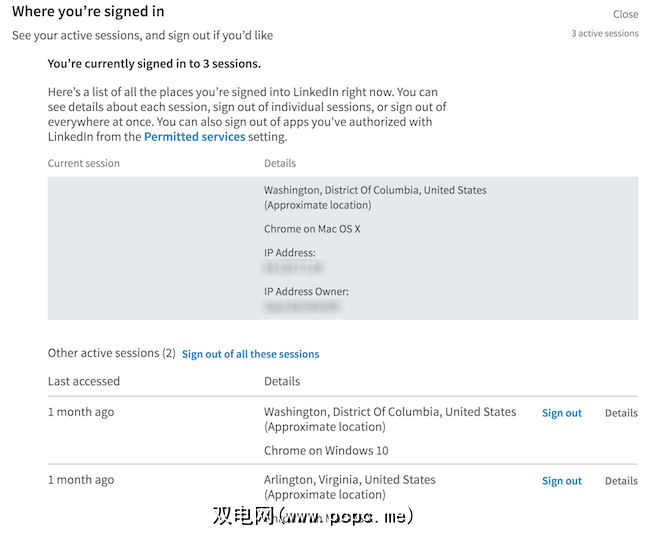This screenshot has height=539, width=670.
Task: Click "1 month ago" beside the Washington session
Action: [x=81, y=412]
